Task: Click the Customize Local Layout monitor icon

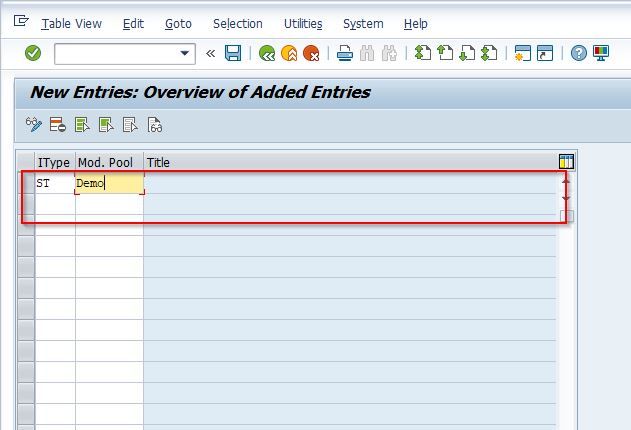Action: coord(601,53)
